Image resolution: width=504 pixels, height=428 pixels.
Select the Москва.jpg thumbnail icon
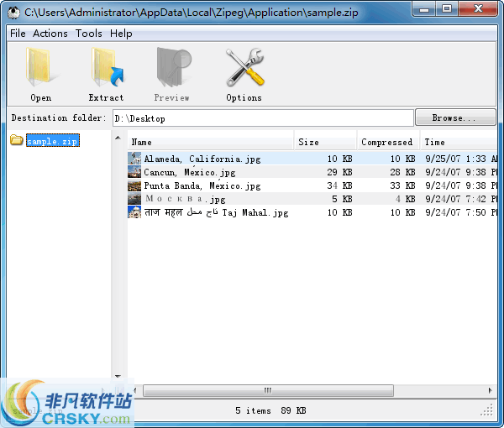[x=134, y=199]
